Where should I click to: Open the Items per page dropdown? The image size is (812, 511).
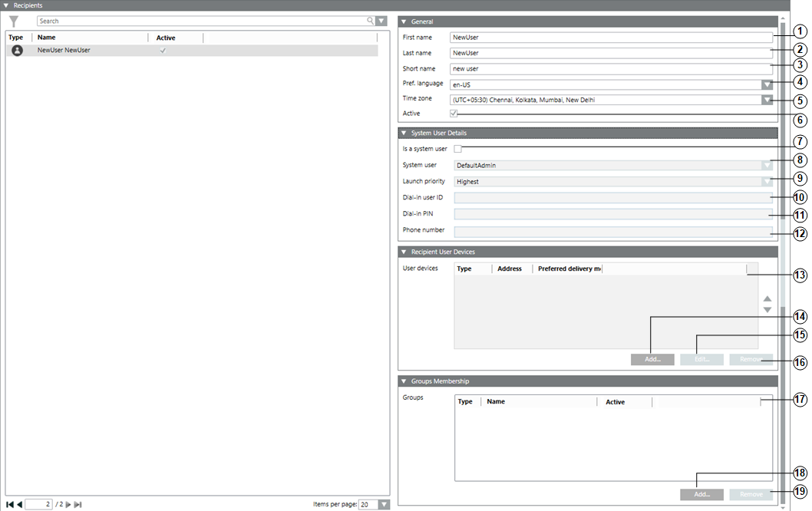click(x=384, y=504)
